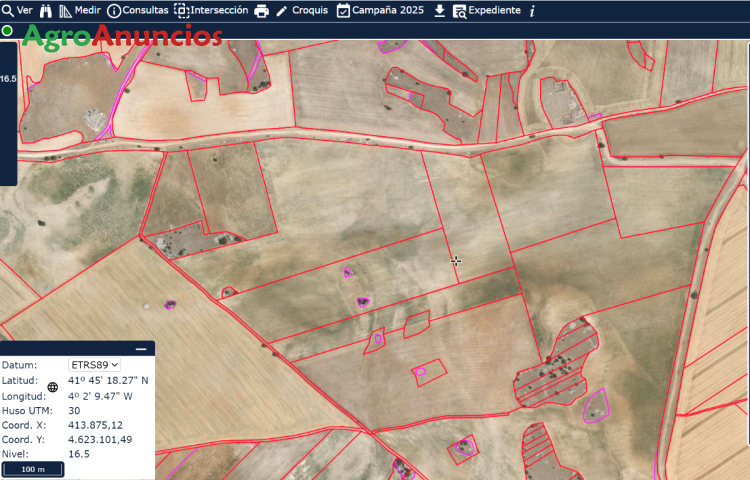Expand the Datum ETRS89 dropdown

click(x=94, y=365)
